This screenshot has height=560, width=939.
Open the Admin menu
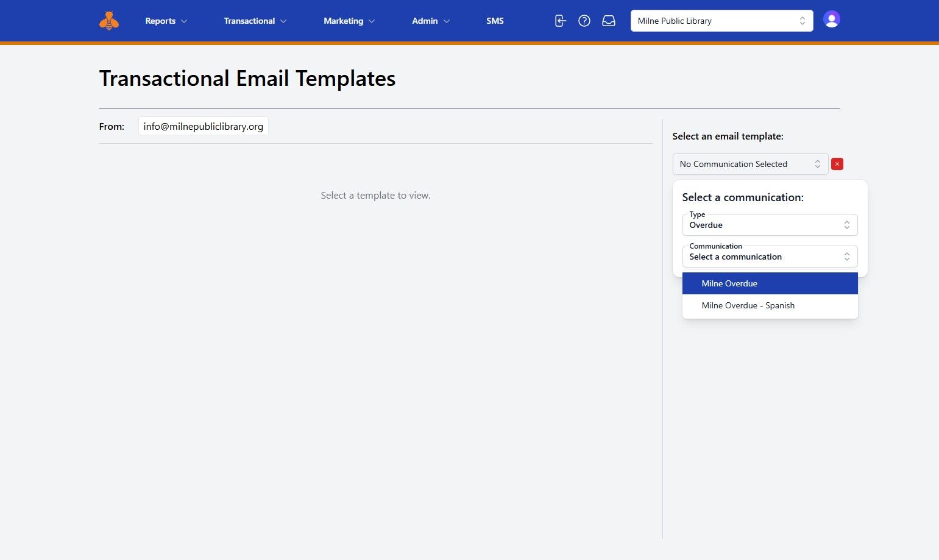[x=431, y=21]
